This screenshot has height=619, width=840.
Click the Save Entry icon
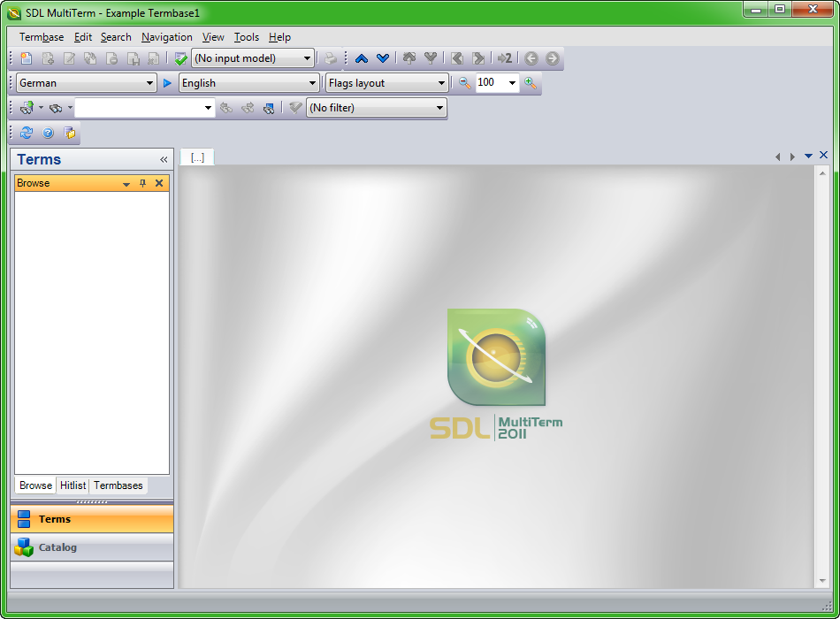[x=133, y=57]
